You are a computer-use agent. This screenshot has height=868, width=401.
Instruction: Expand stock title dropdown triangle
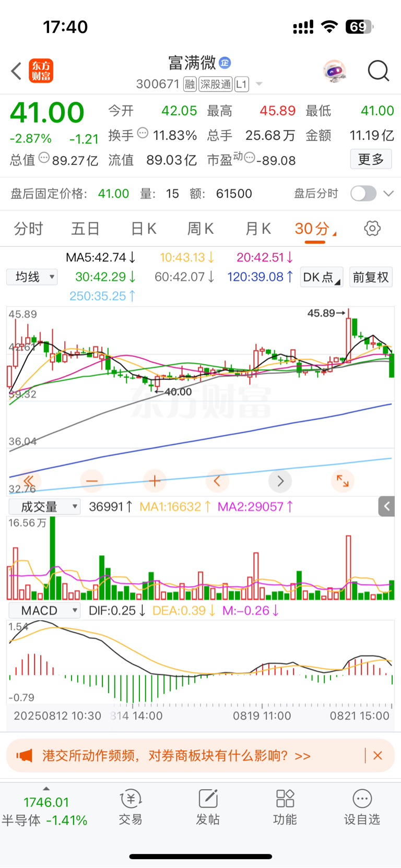tap(259, 85)
